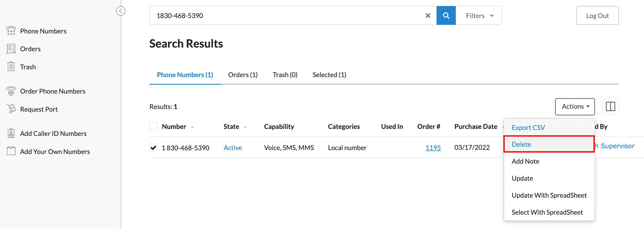Clear the search field with the X

click(x=428, y=16)
